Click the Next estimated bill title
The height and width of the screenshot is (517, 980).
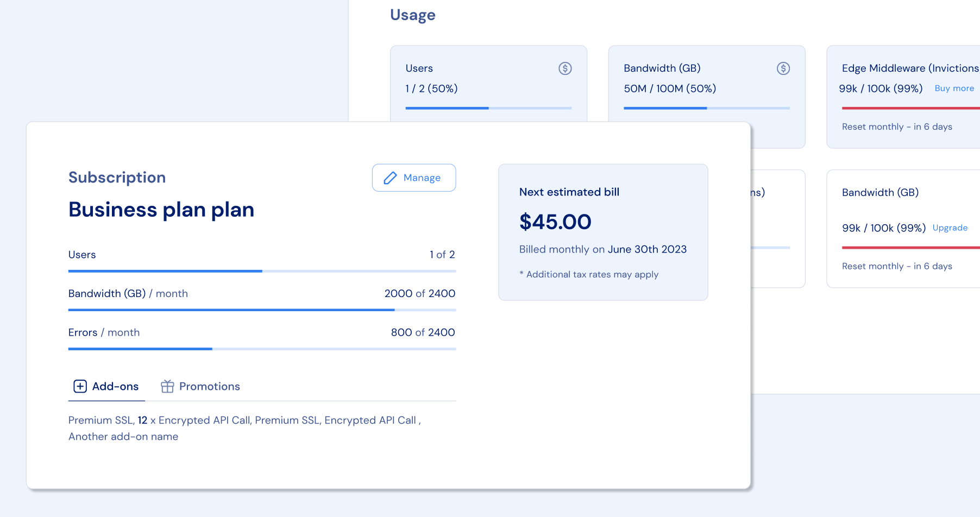point(569,192)
